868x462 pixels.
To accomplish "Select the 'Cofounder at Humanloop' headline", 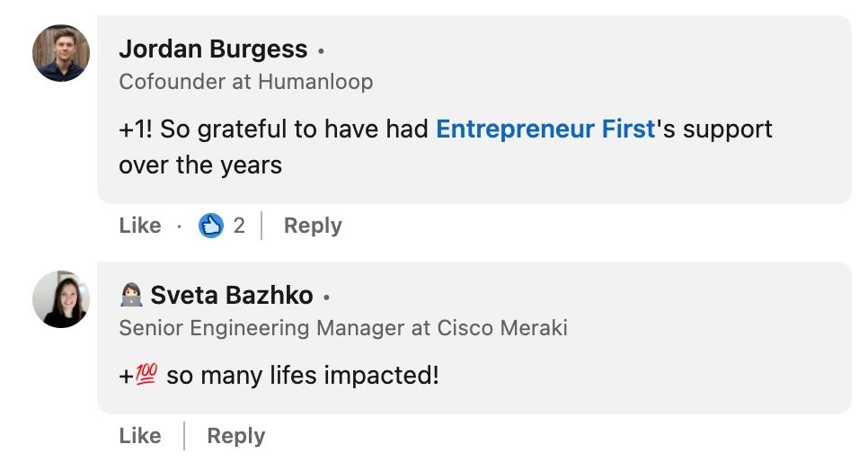I will pyautogui.click(x=245, y=82).
